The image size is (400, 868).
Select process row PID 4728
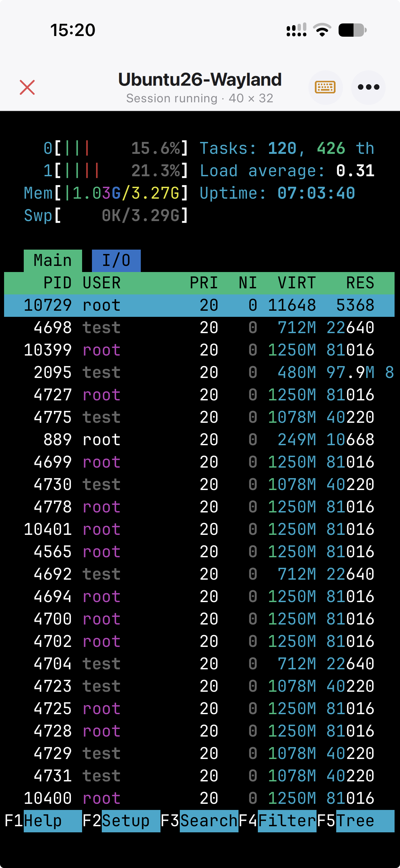click(199, 731)
